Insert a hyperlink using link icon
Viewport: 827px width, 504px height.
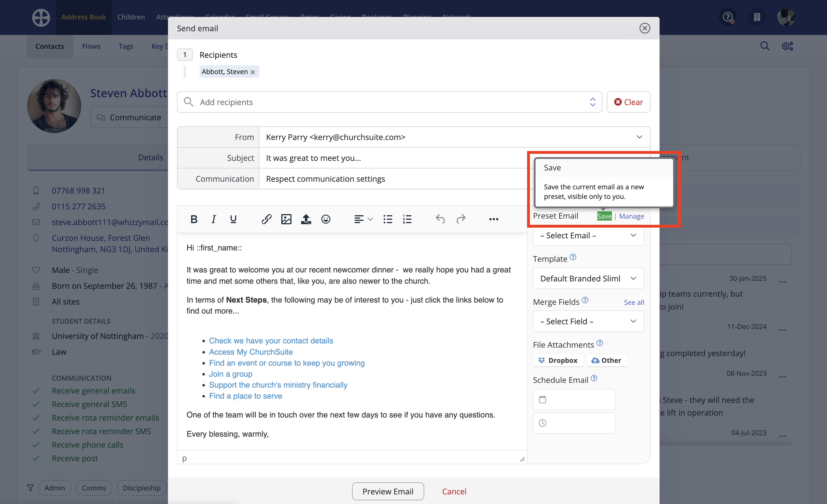[x=266, y=219]
